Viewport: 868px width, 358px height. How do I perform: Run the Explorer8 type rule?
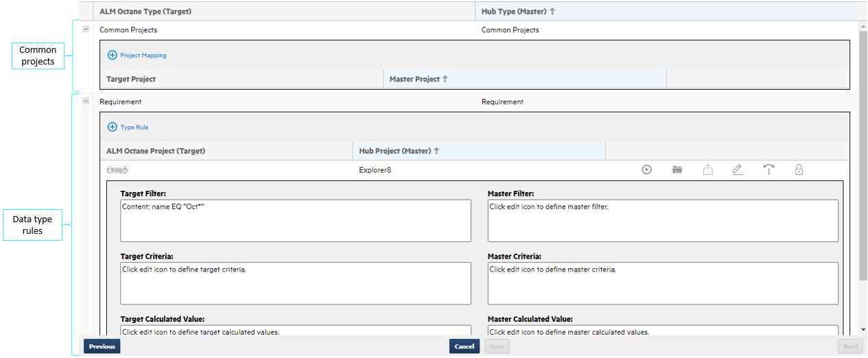646,169
